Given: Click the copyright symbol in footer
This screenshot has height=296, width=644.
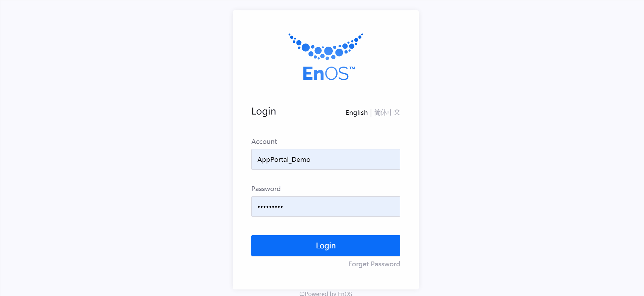Looking at the screenshot, I should tap(302, 294).
